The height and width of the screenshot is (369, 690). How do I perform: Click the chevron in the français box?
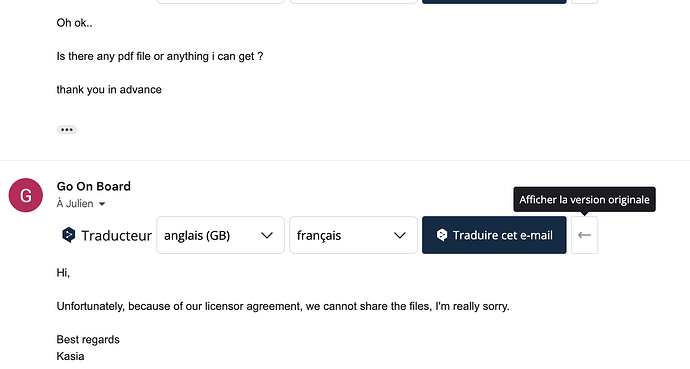pyautogui.click(x=400, y=236)
